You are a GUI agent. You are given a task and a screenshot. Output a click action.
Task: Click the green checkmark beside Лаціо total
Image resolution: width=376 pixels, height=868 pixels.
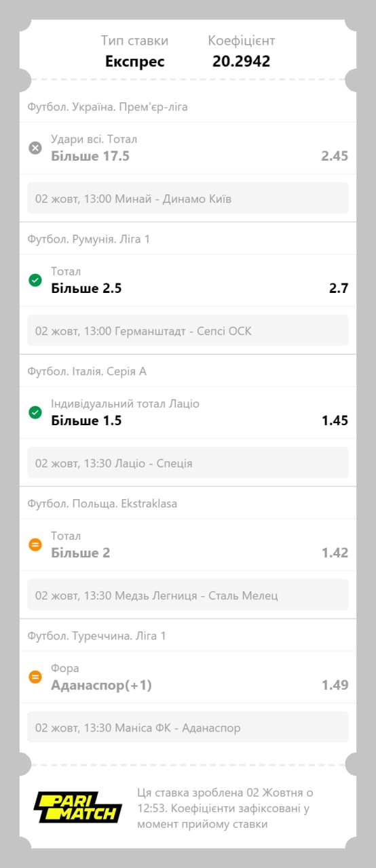click(35, 412)
